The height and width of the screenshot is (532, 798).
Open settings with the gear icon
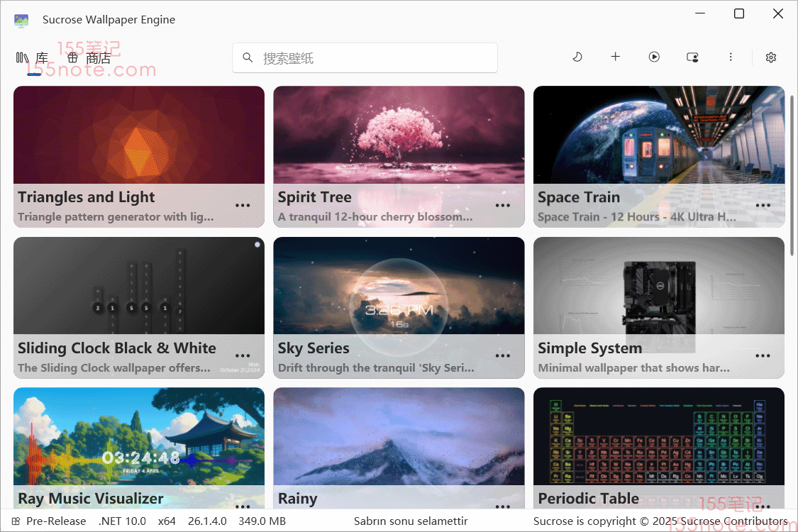click(x=771, y=57)
